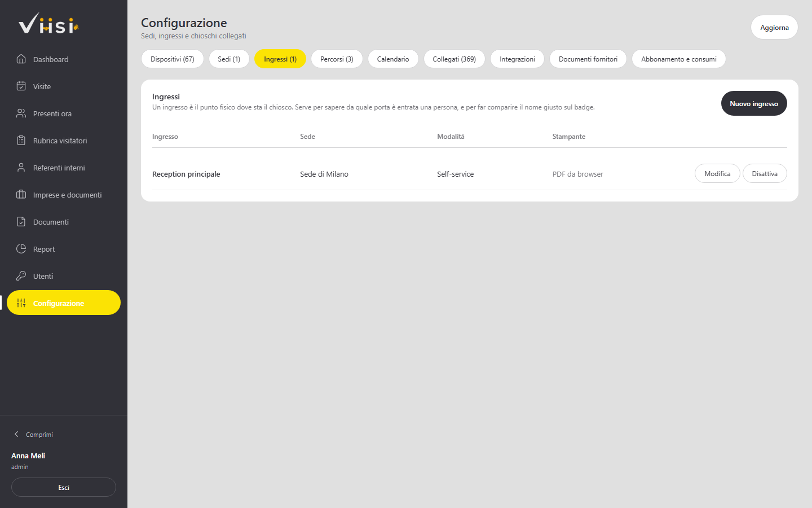Image resolution: width=812 pixels, height=508 pixels.
Task: Click the Self-service mode cell
Action: click(455, 174)
